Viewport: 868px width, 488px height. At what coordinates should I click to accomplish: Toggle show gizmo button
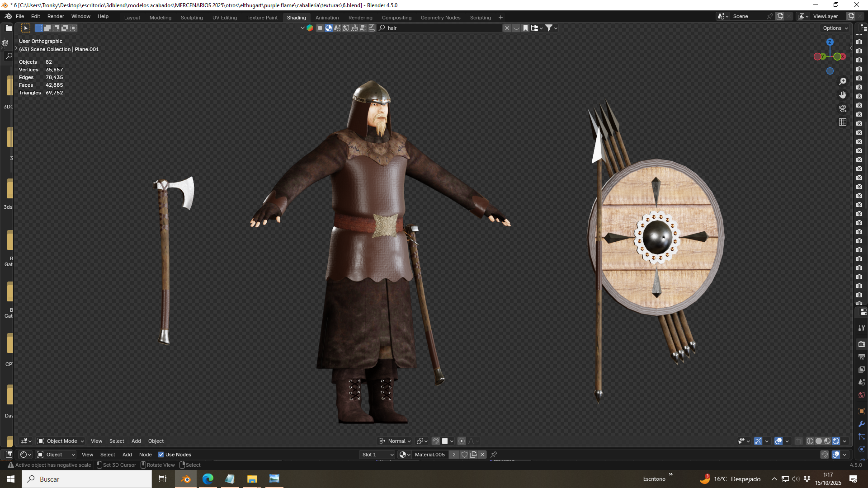tap(758, 441)
